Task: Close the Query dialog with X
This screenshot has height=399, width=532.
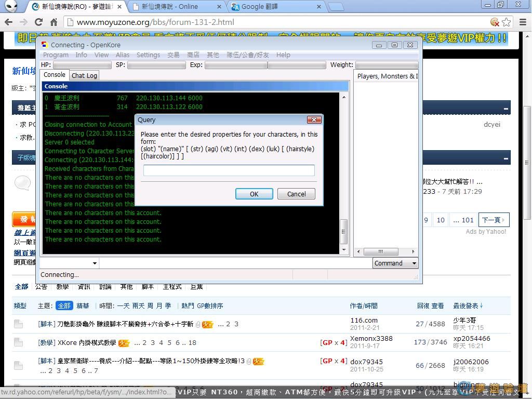Action: pos(314,120)
